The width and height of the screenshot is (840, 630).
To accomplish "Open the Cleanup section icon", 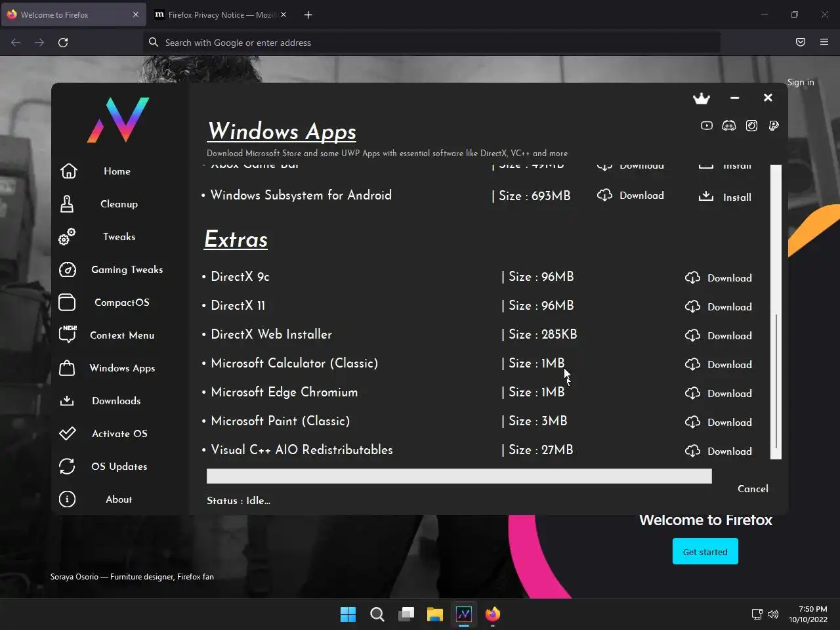I will (x=67, y=204).
